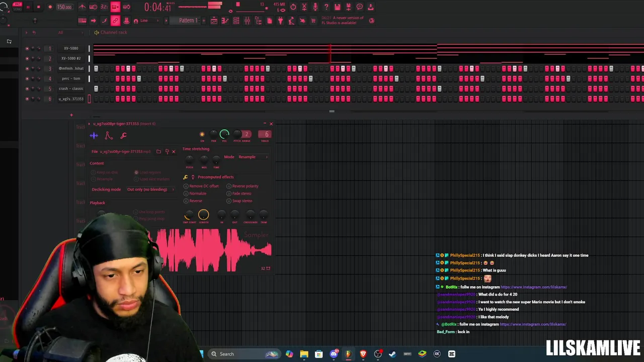
Task: Toggle the 3-2-1 countdown before recording icon
Action: pyautogui.click(x=104, y=7)
